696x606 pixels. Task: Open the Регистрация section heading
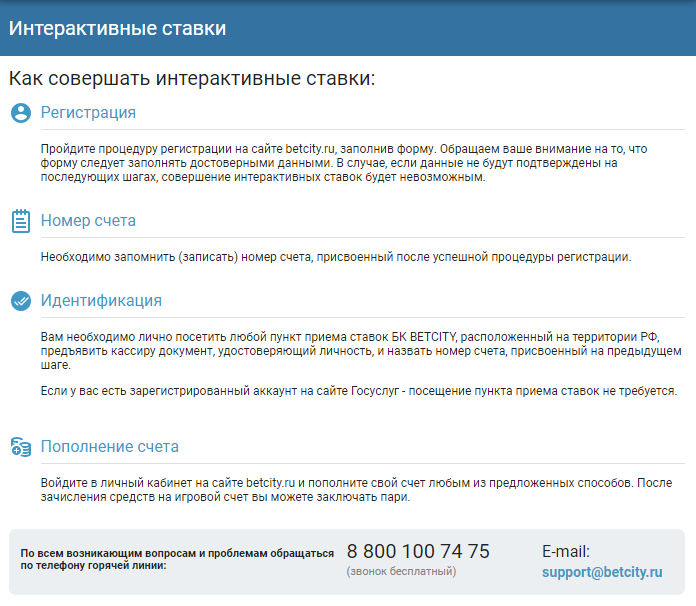pos(88,113)
